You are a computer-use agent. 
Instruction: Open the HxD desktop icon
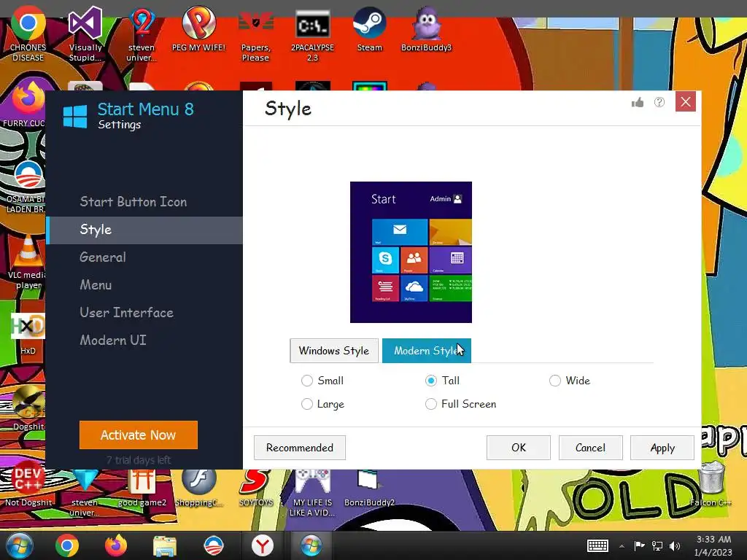coord(28,333)
